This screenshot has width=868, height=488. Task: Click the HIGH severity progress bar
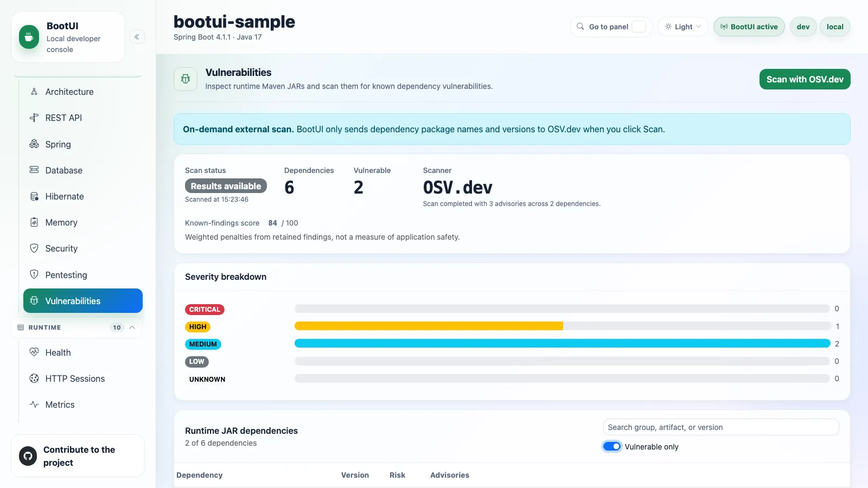tap(563, 326)
